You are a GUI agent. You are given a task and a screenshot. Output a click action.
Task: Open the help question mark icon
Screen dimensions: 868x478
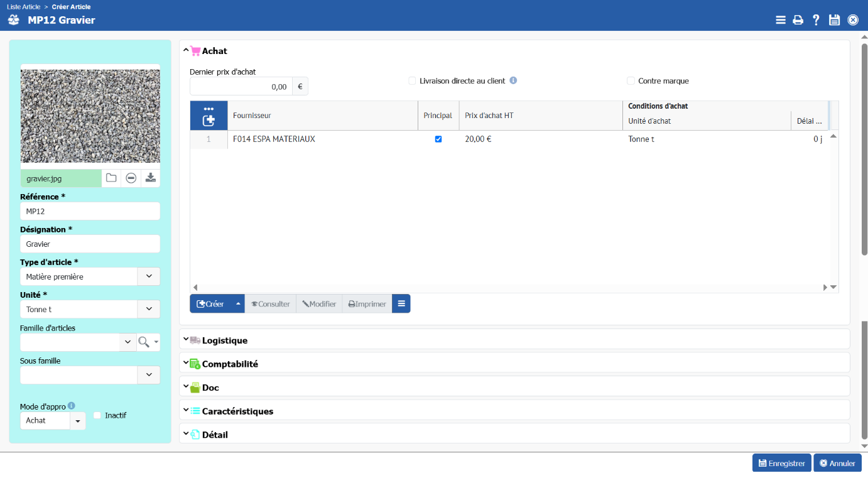[x=816, y=20]
